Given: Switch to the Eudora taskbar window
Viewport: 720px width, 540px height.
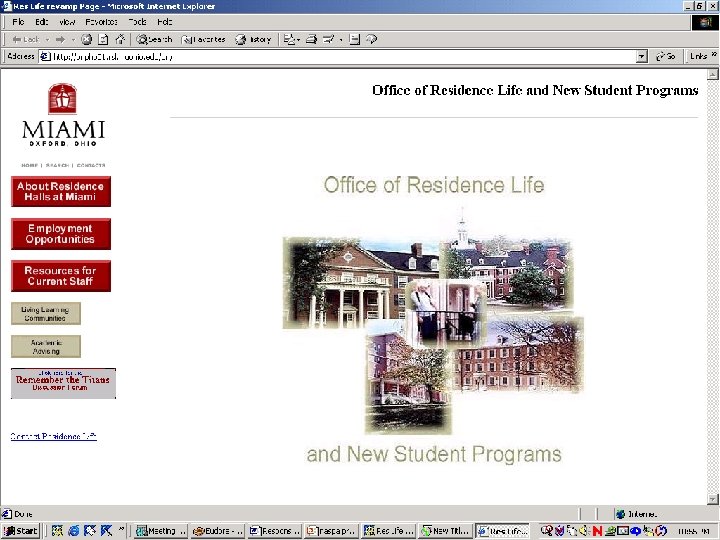Looking at the screenshot, I should coord(217,531).
